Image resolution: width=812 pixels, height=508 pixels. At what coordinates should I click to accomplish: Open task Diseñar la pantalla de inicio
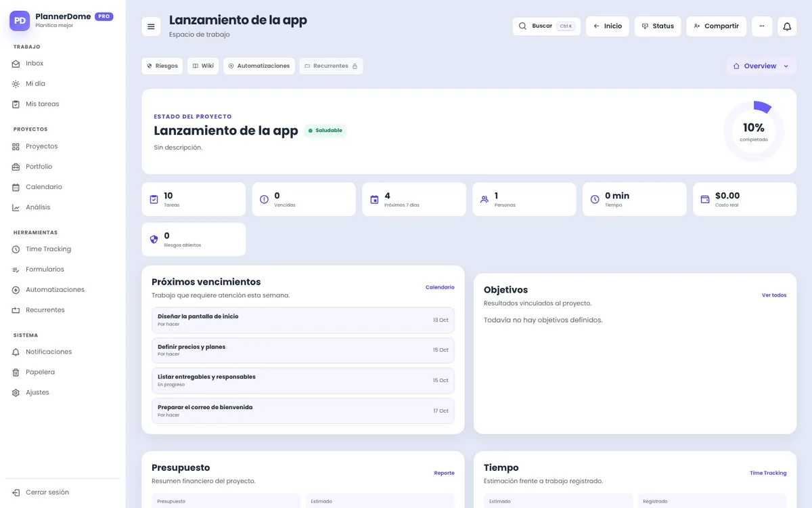pos(303,320)
